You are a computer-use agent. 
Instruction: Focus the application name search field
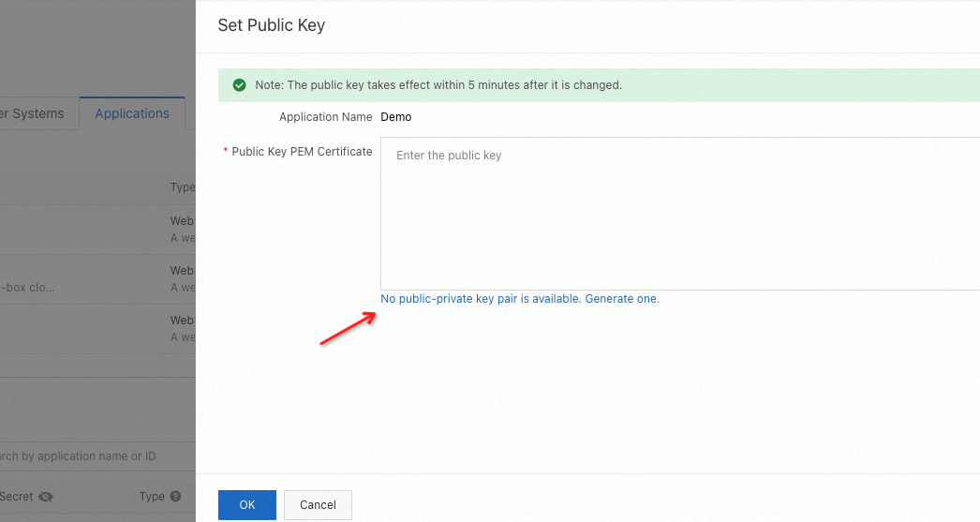coord(97,456)
